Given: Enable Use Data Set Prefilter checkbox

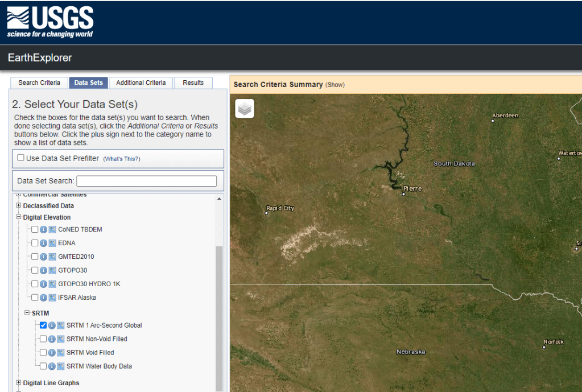Looking at the screenshot, I should point(21,158).
